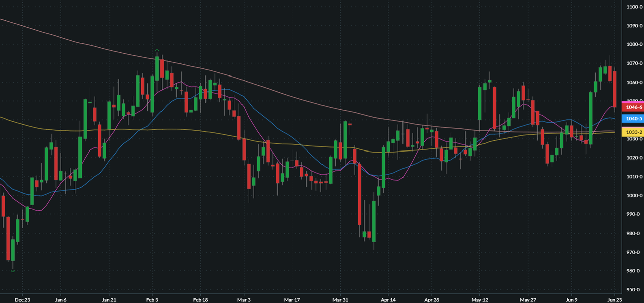Viewport: 644px width, 303px height.
Task: Select the Jun 9 date label
Action: 572,299
